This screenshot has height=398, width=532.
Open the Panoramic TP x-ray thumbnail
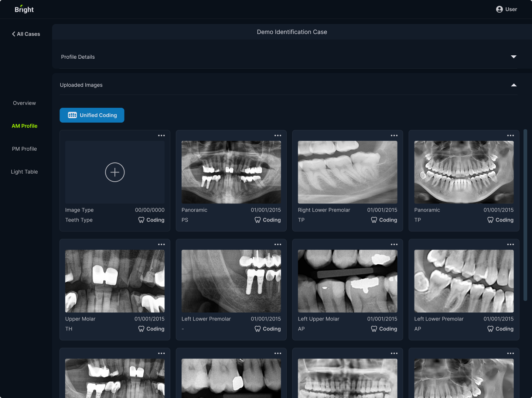point(464,172)
